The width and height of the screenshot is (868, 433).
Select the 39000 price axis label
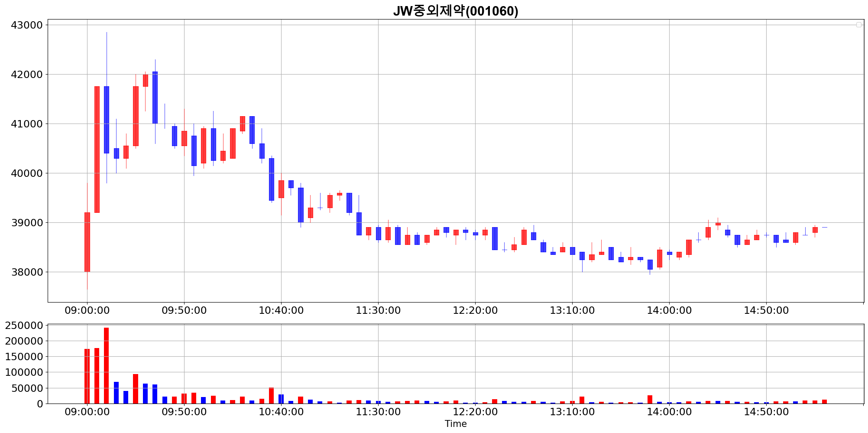[x=26, y=223]
